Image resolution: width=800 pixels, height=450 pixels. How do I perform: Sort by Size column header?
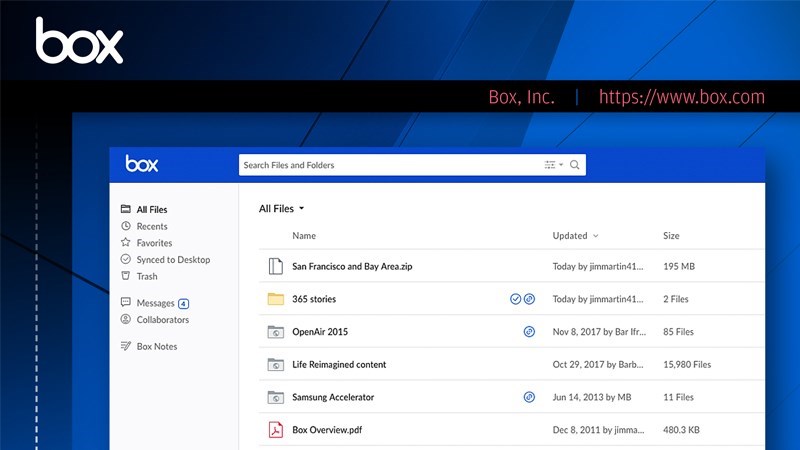pos(671,236)
